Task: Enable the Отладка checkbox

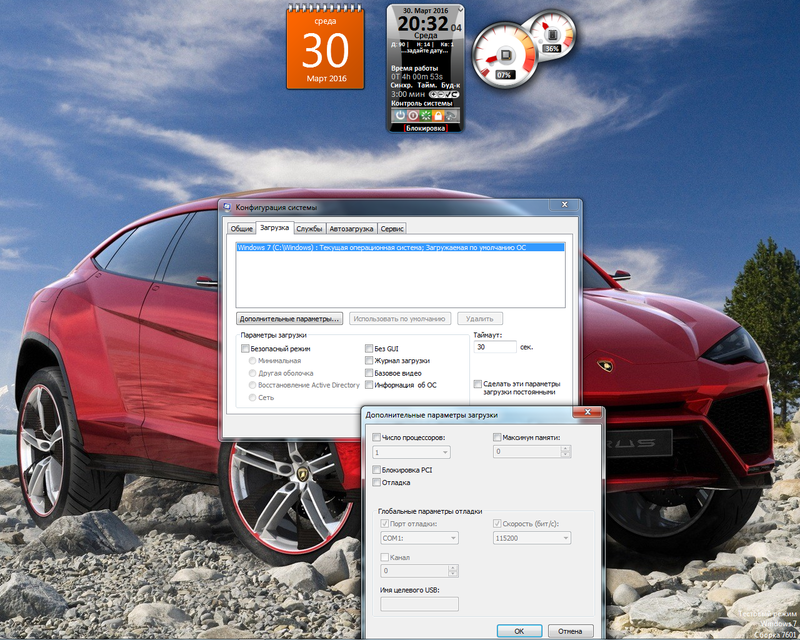Action: click(x=377, y=483)
